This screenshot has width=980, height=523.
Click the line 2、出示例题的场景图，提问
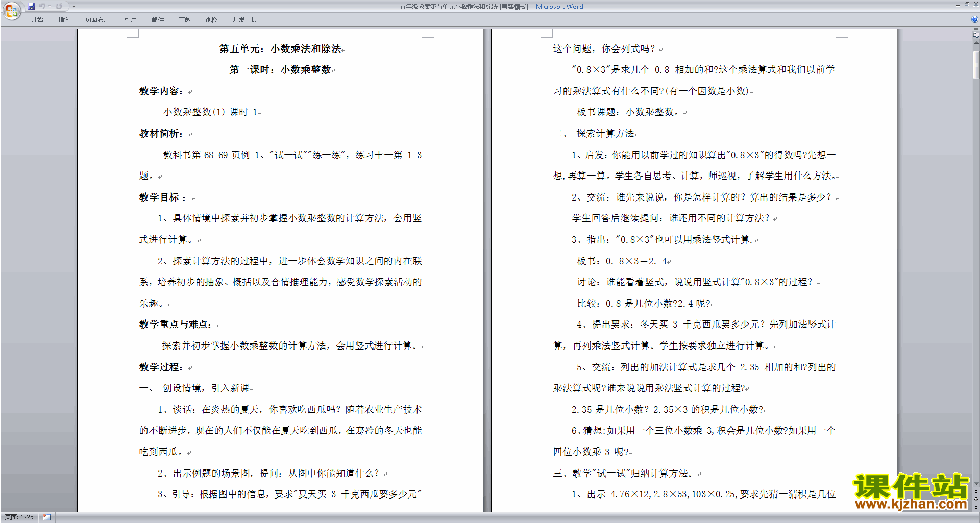click(268, 474)
